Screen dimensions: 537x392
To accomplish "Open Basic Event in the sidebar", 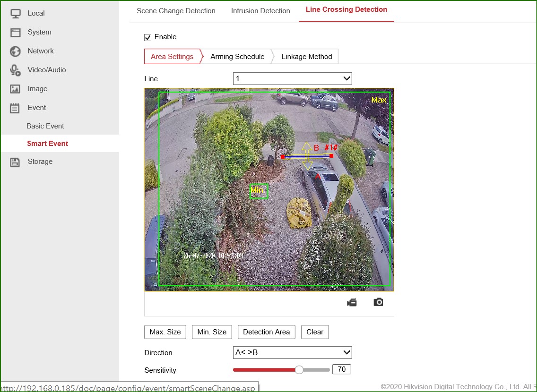I will 45,126.
